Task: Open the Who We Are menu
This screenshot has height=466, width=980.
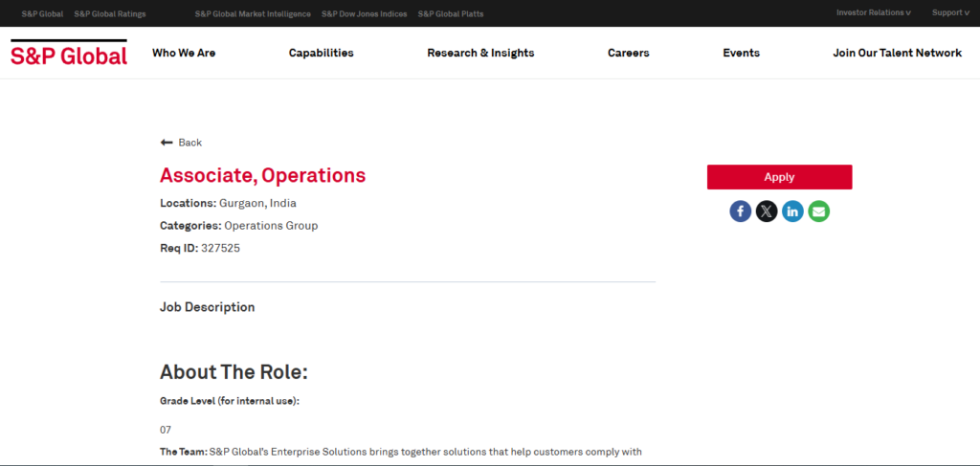Action: pos(184,53)
